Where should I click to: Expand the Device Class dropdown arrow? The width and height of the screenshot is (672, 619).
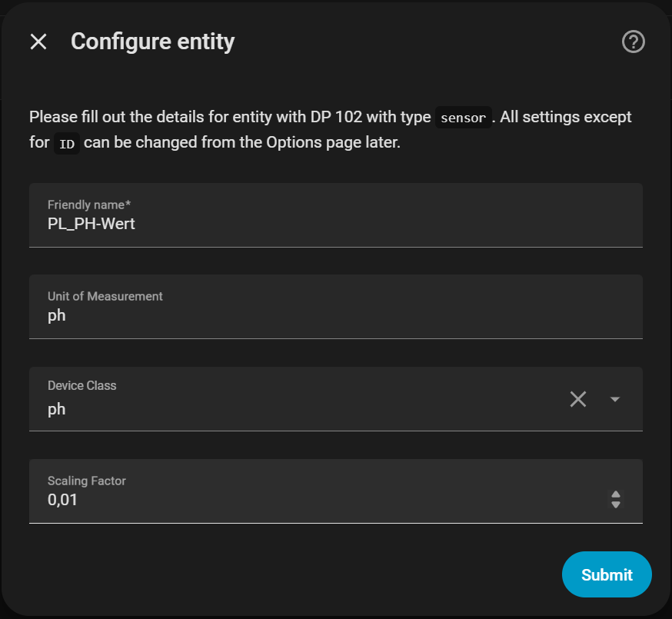(615, 399)
